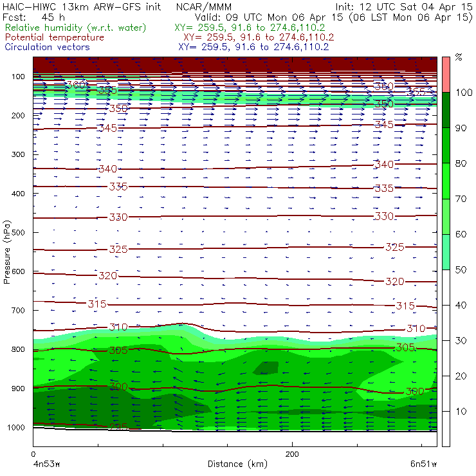Click the title "HAIC-HIWC 13km ARW-GFS init"

point(82,6)
